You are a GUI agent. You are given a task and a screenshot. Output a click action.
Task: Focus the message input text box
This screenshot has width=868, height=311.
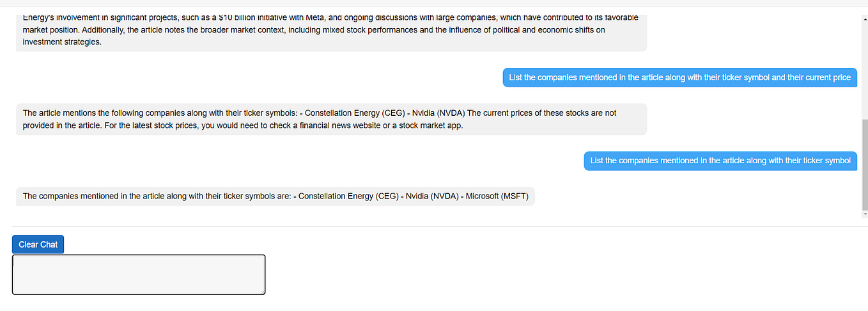click(138, 275)
